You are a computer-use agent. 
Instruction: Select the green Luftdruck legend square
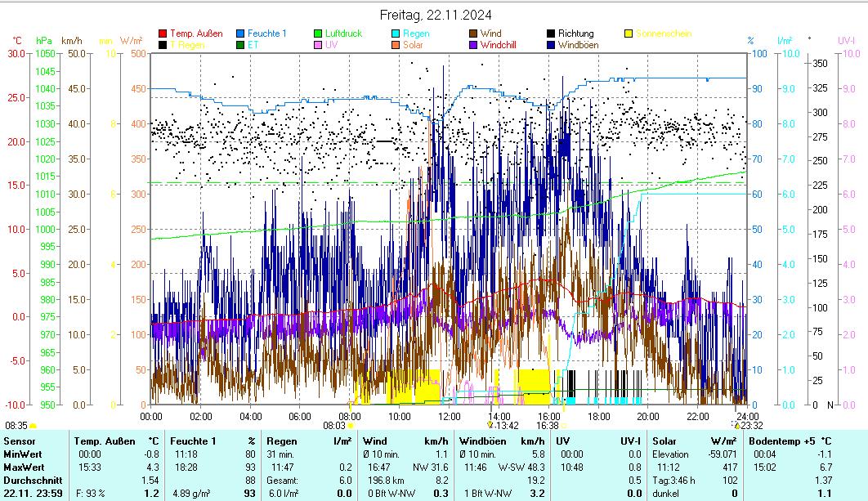(318, 34)
